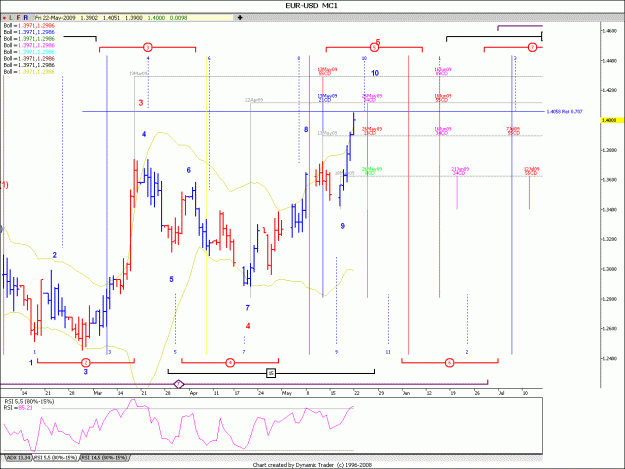The height and width of the screenshot is (469, 625).
Task: Click the yellow Boll = 1.3971,1.2986 line
Action: click(29, 72)
